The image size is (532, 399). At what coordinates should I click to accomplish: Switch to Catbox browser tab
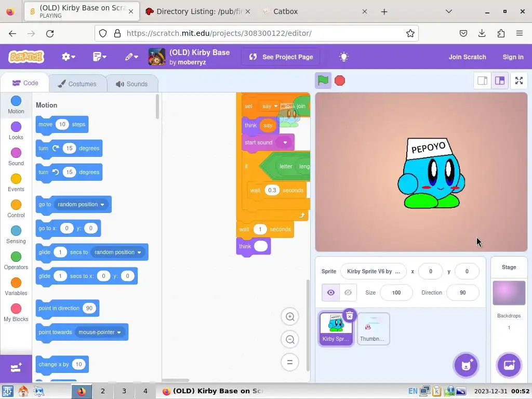coord(315,11)
